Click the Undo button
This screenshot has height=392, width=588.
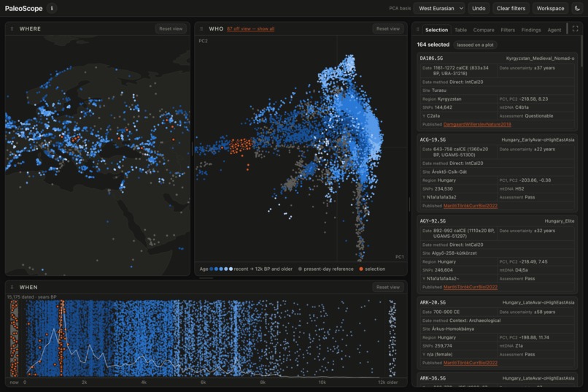coord(479,8)
